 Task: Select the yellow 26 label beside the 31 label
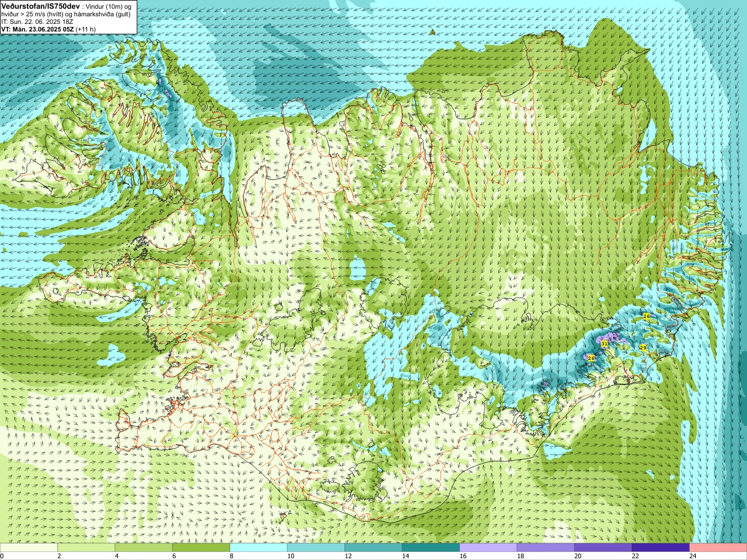tap(591, 358)
